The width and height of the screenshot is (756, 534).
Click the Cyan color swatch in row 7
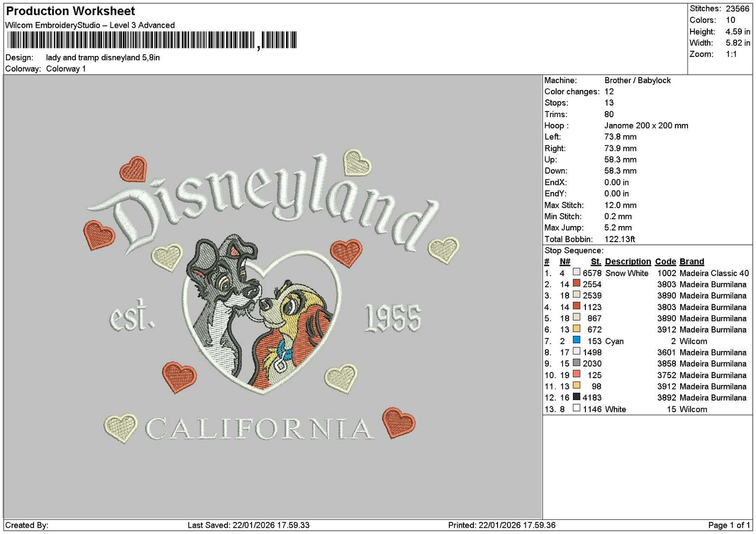click(577, 340)
